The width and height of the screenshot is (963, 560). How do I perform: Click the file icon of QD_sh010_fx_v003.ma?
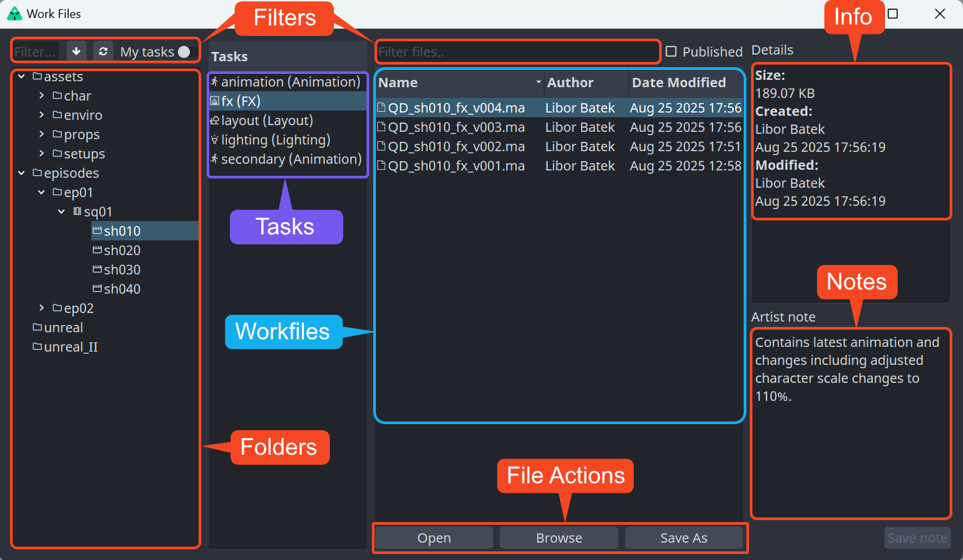coord(382,127)
